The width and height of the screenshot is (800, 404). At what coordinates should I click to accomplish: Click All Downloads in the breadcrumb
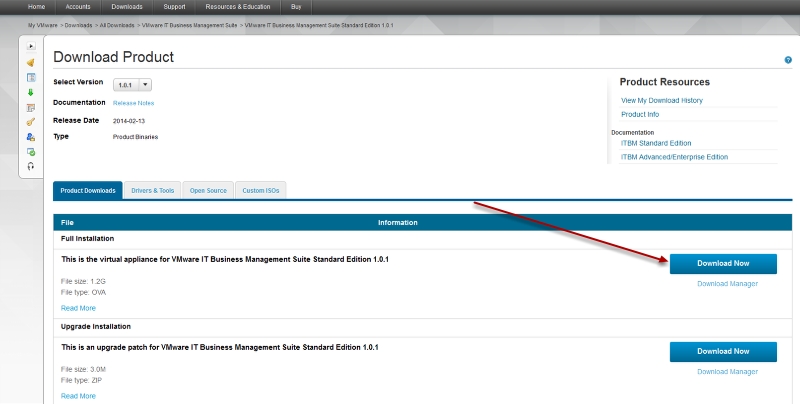tap(117, 25)
